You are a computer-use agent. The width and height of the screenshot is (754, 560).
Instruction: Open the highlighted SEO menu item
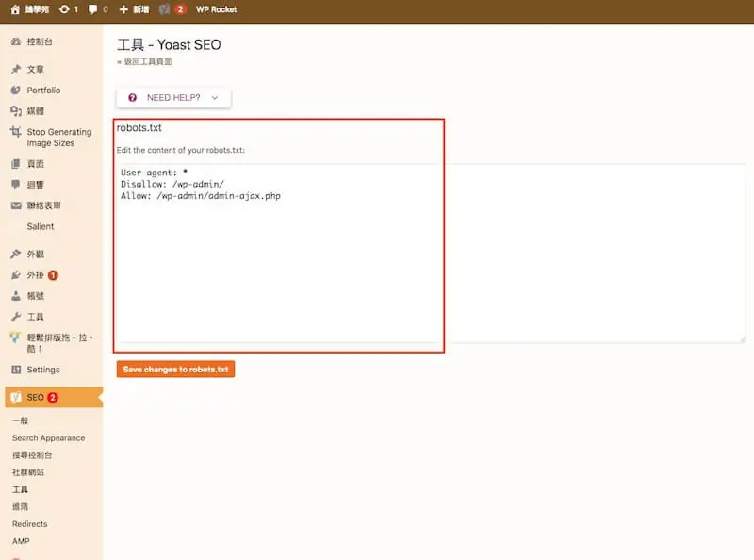pyautogui.click(x=54, y=398)
